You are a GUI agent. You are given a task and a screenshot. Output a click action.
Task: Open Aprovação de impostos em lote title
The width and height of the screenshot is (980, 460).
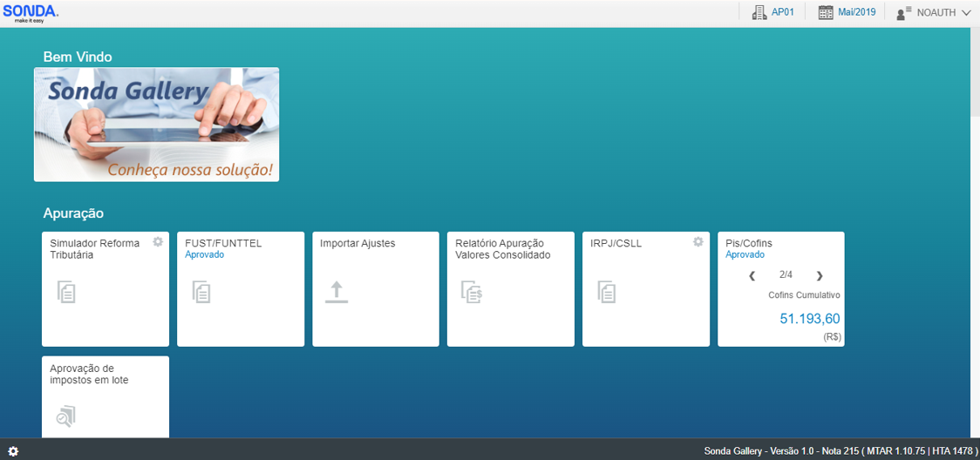click(90, 373)
